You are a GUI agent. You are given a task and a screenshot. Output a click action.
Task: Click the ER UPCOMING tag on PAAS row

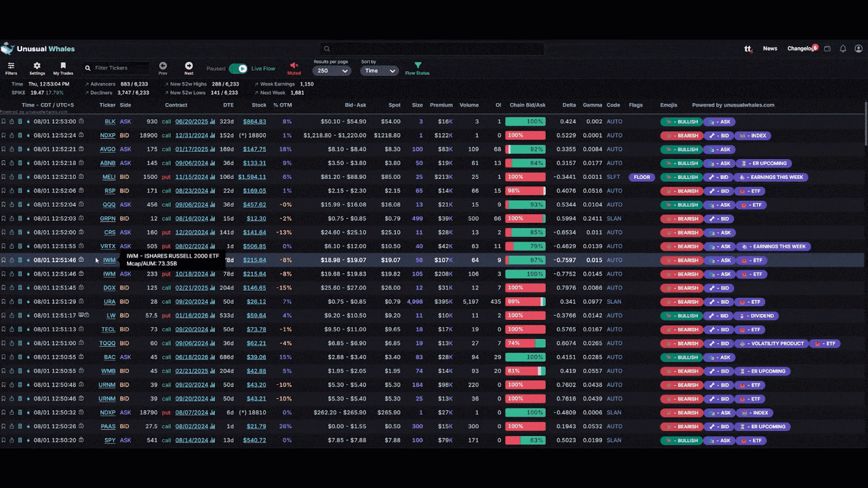pyautogui.click(x=763, y=427)
